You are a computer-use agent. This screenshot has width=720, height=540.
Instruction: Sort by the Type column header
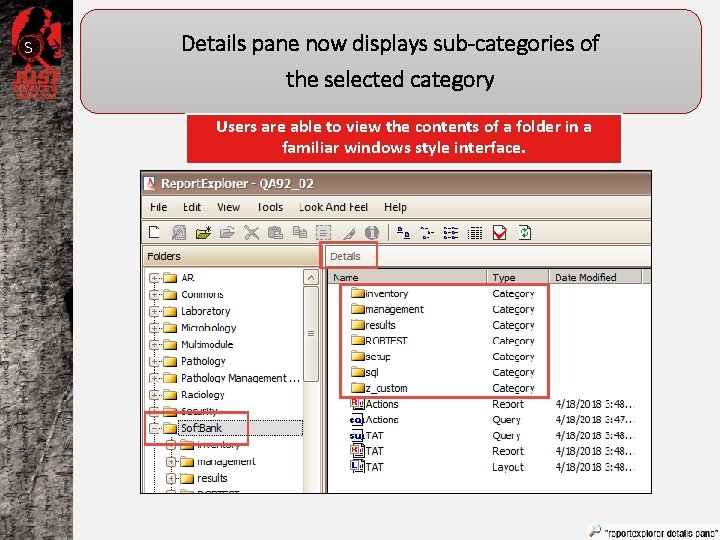[518, 277]
